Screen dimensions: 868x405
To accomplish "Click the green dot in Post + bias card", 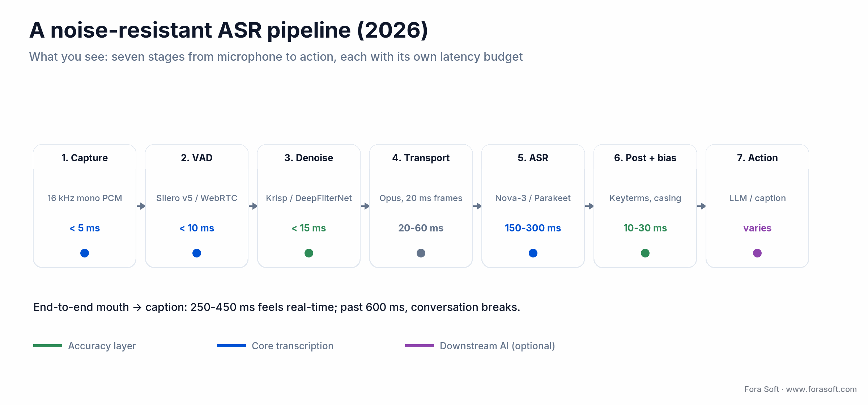I will pyautogui.click(x=645, y=253).
